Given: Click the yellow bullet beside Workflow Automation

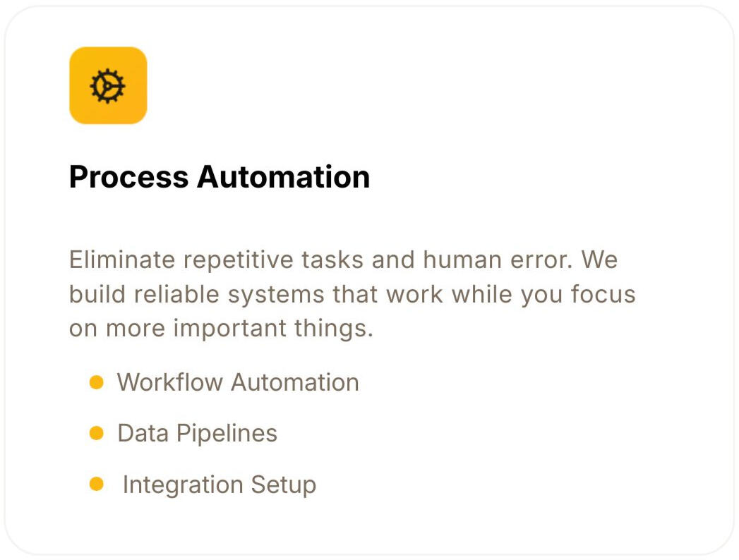Looking at the screenshot, I should (x=97, y=382).
